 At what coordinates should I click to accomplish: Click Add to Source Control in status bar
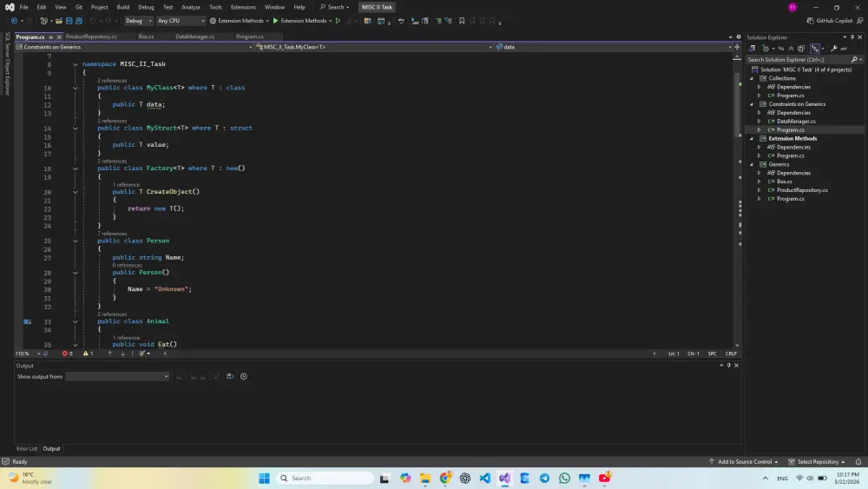click(744, 462)
